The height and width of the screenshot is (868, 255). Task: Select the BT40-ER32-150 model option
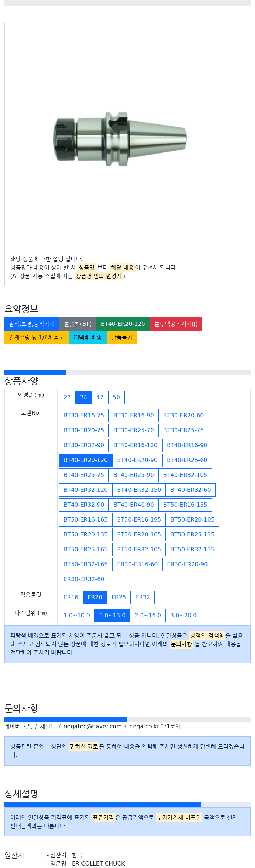click(x=139, y=490)
